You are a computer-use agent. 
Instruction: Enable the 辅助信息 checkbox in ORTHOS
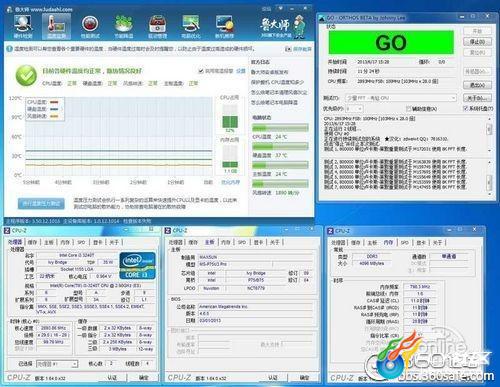tap(408, 109)
